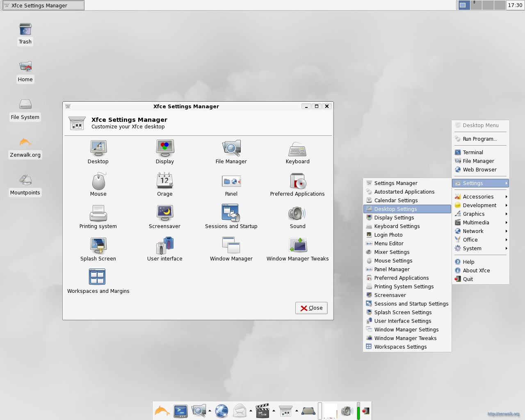525x420 pixels.
Task: Click the logout icon in bottom panel
Action: tap(365, 411)
